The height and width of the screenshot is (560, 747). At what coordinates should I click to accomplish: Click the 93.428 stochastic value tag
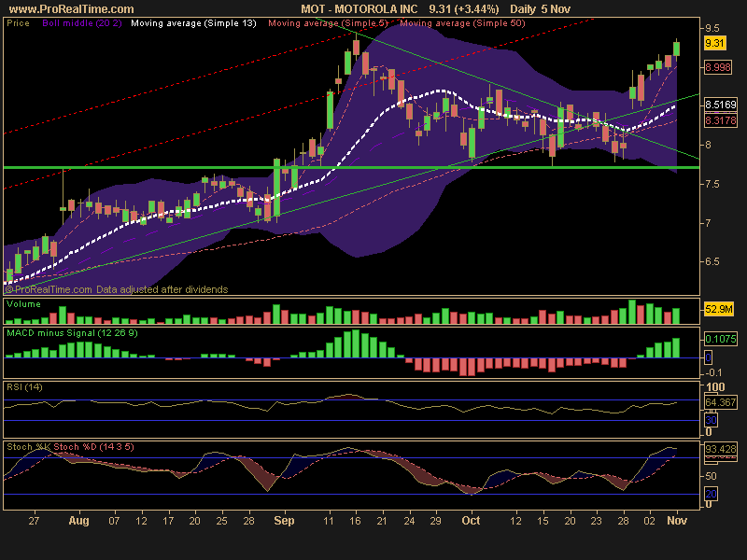[x=720, y=449]
